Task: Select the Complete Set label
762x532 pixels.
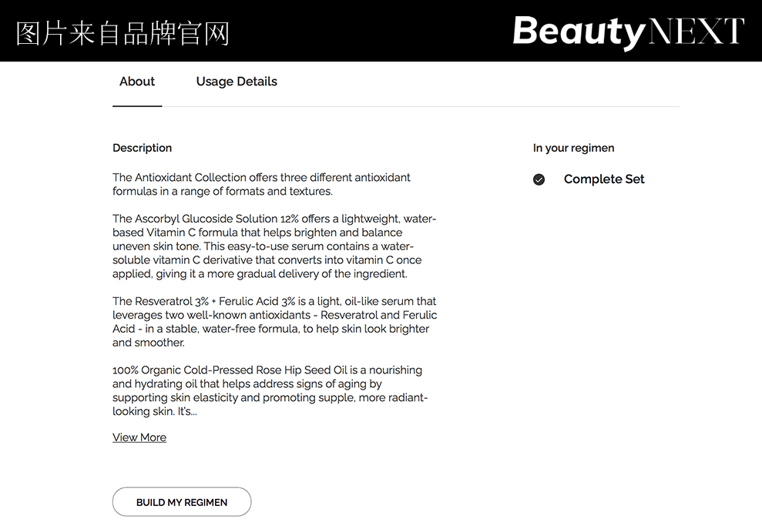Action: click(604, 179)
